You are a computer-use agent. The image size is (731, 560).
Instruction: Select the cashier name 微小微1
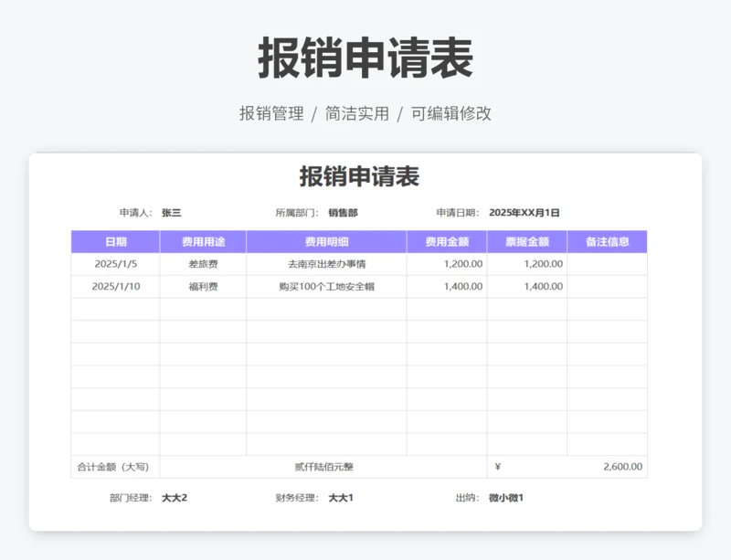[x=506, y=498]
